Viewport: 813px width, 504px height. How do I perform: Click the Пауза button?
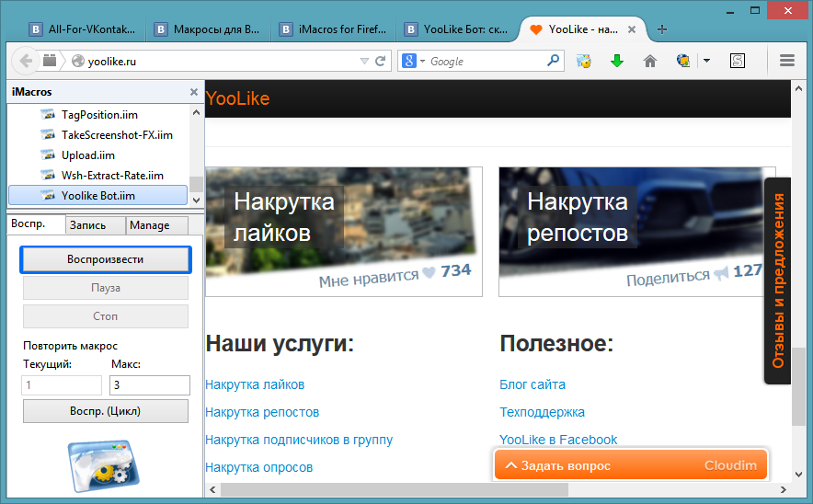(x=105, y=288)
